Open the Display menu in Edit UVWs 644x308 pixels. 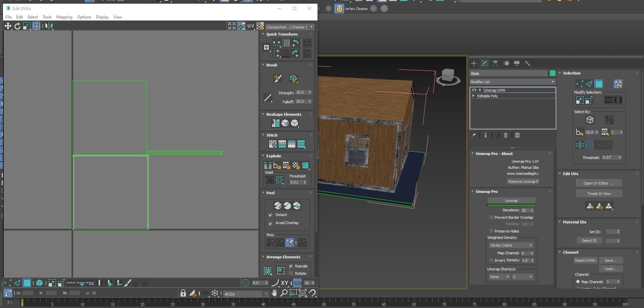tap(102, 17)
